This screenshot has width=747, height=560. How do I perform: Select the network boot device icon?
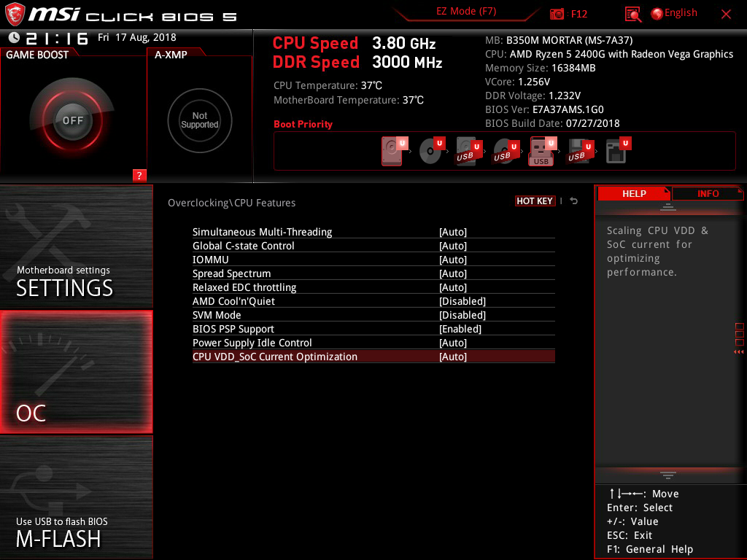pyautogui.click(x=618, y=150)
